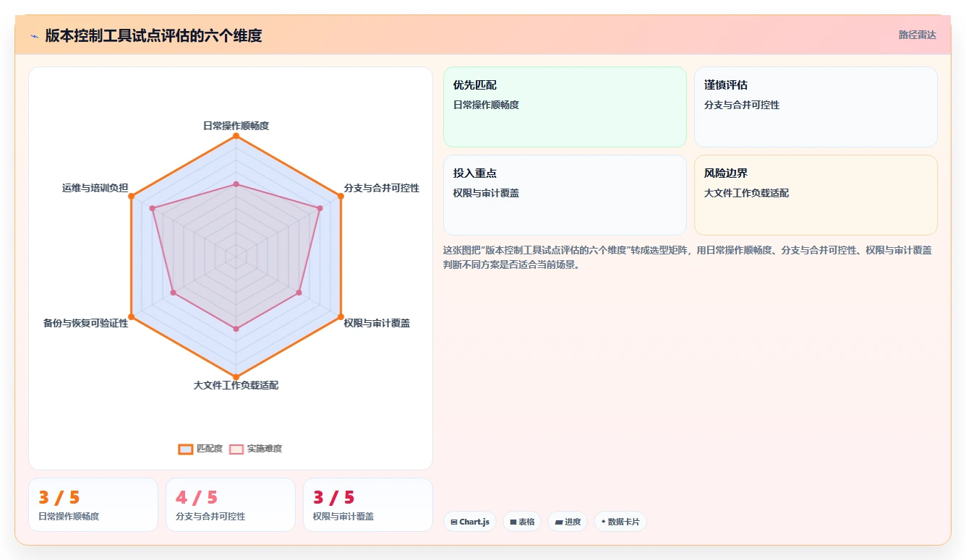
Task: Click the pink 实施难度 point on 运维与培训负担 axis
Action: [152, 208]
